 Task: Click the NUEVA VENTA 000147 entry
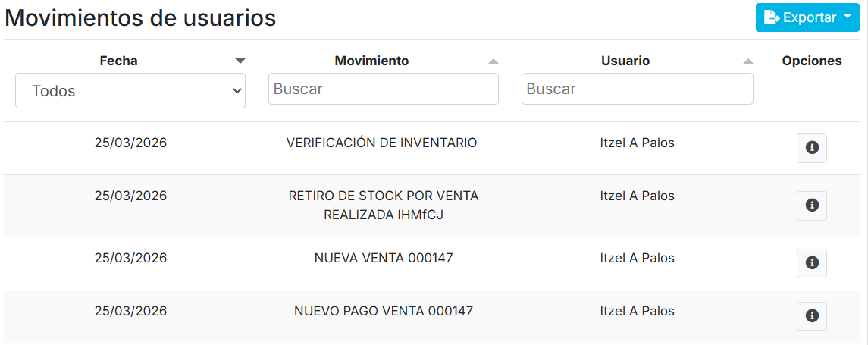384,258
